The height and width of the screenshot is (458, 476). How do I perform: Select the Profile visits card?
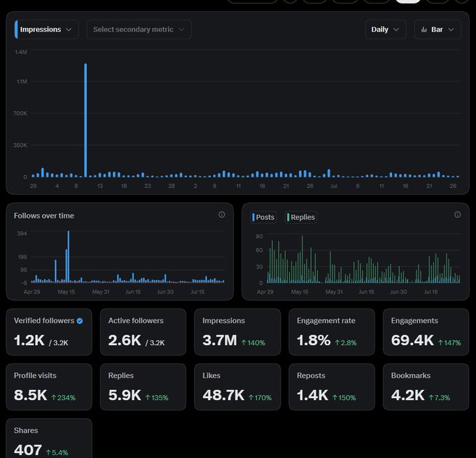pos(49,387)
